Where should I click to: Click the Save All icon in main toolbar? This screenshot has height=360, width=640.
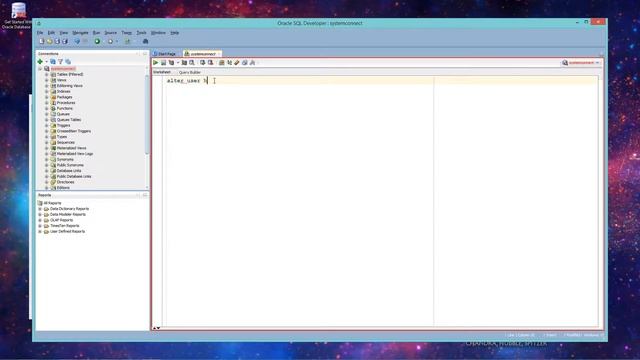point(65,41)
